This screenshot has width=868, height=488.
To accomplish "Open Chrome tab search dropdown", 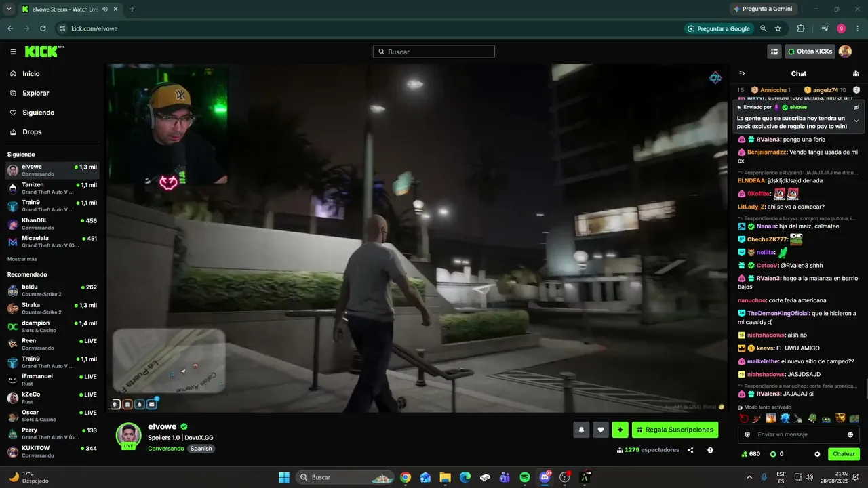I will [9, 9].
